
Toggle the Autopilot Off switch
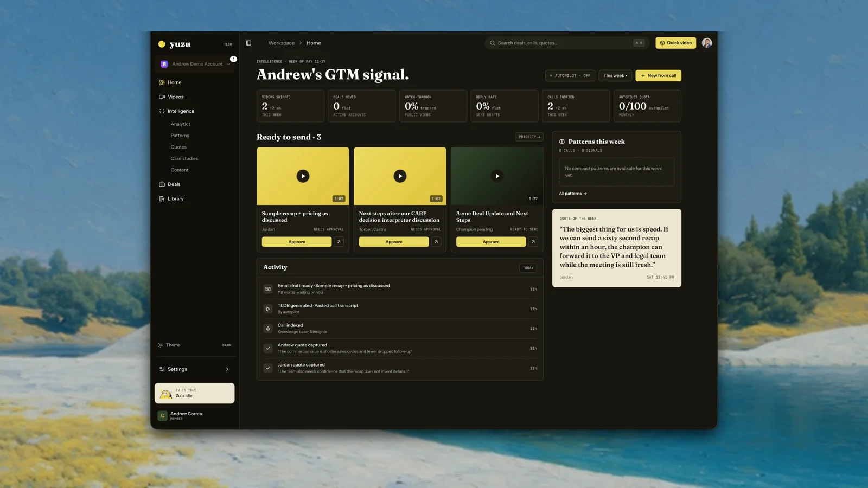point(570,75)
